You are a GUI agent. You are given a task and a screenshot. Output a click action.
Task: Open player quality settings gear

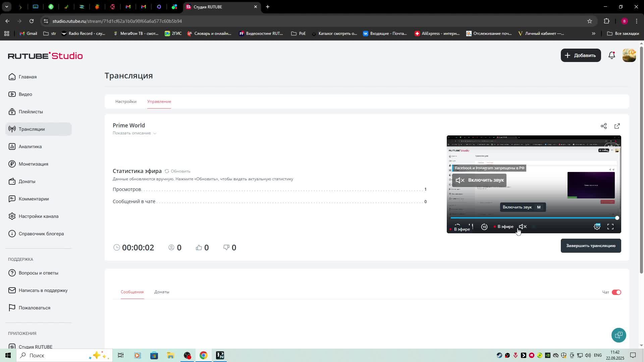click(597, 227)
